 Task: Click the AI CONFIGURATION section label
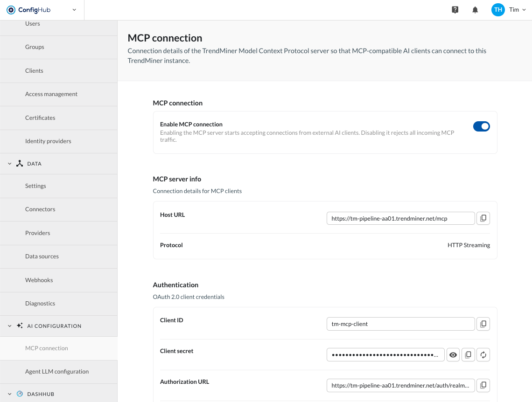tap(54, 326)
